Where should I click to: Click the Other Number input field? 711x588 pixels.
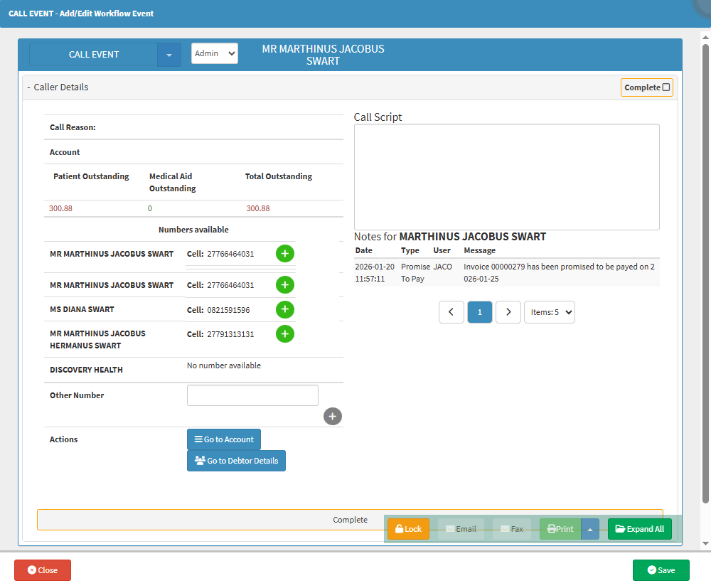(x=252, y=395)
